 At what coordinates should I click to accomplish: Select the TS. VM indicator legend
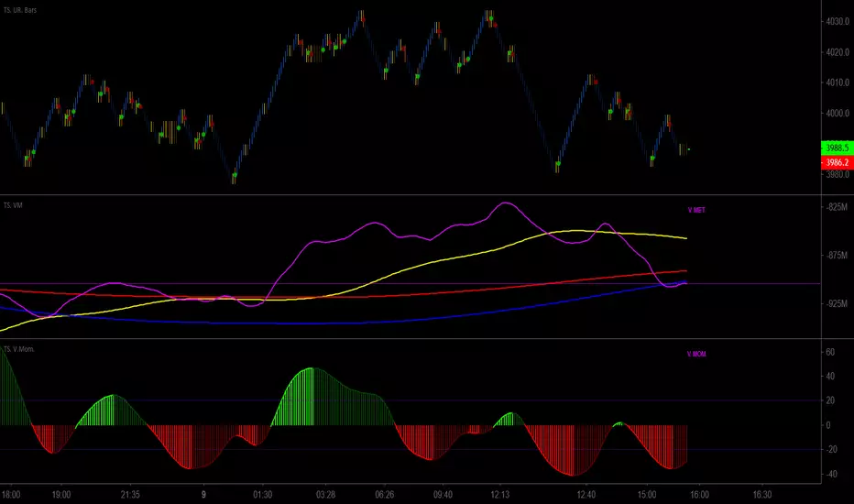[14, 205]
